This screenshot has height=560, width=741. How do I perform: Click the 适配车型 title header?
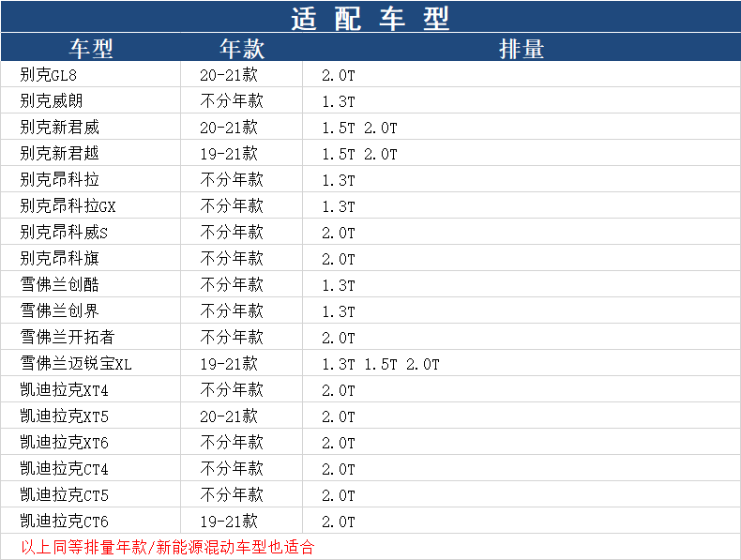[370, 19]
